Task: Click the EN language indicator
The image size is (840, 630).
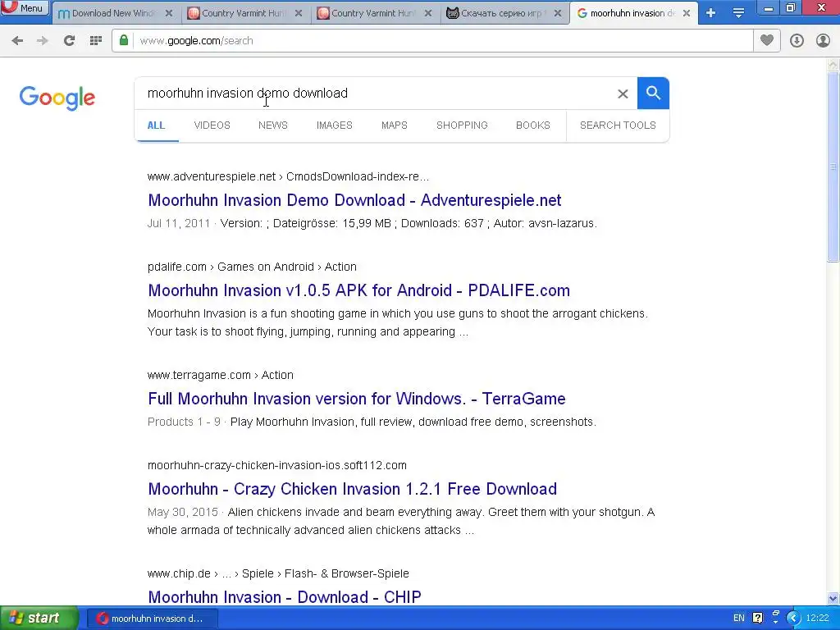Action: point(739,619)
